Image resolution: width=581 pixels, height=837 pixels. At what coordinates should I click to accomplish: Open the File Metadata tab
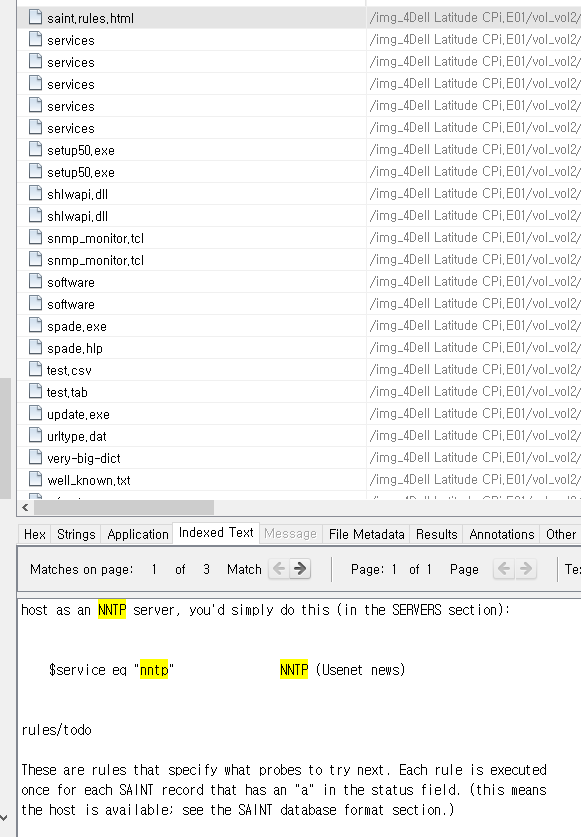(x=366, y=534)
